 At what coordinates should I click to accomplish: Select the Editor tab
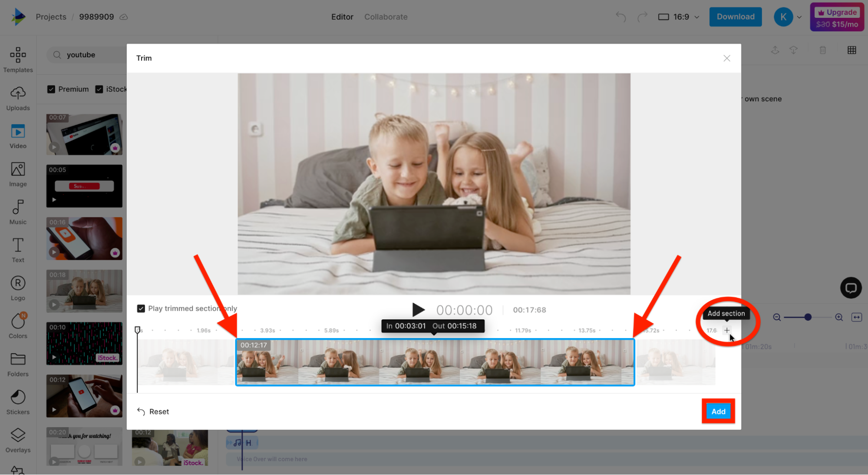342,17
